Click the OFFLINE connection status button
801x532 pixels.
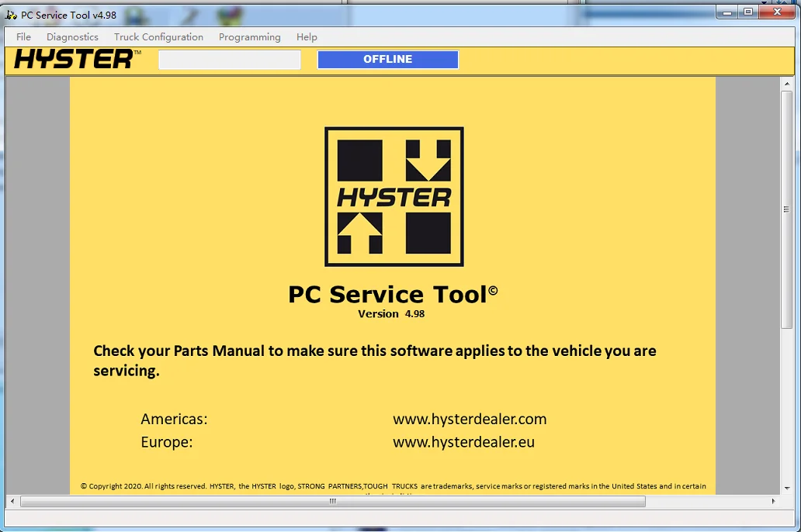tap(388, 59)
